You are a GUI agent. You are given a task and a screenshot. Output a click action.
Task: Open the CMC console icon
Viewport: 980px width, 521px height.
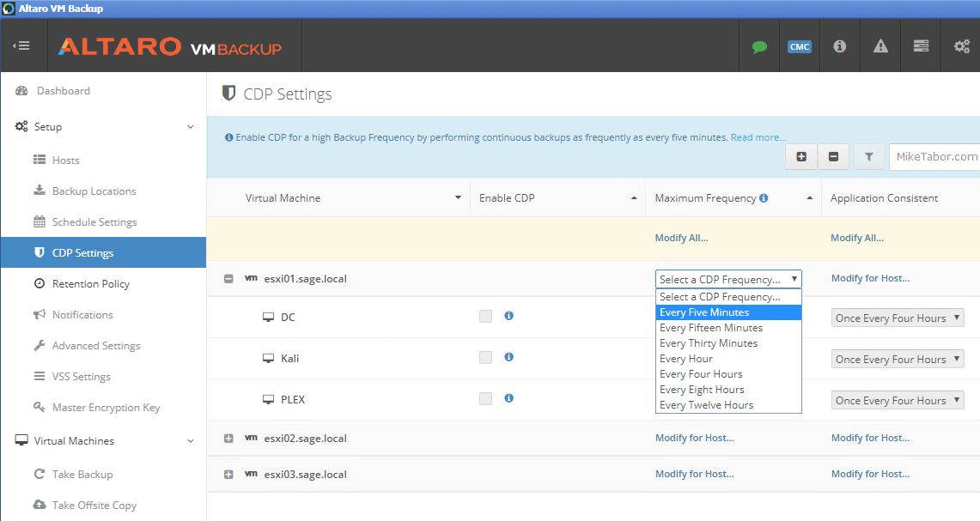[x=800, y=47]
